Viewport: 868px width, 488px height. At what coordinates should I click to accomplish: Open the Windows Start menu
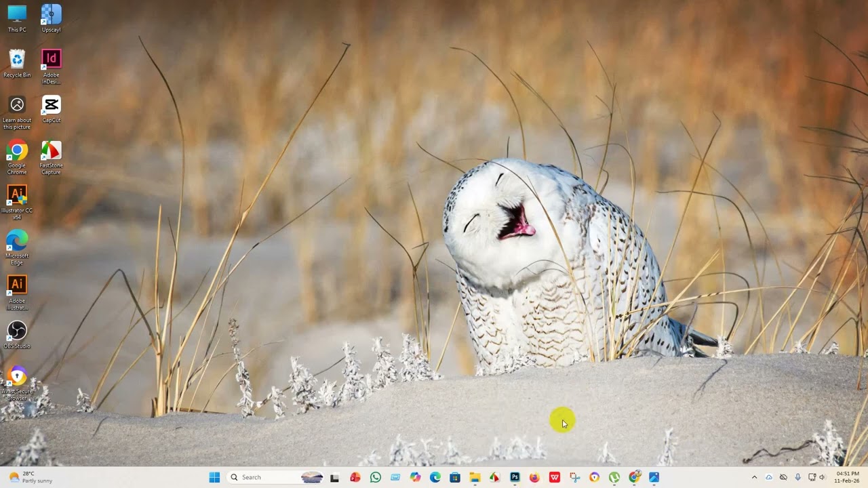[x=214, y=477]
